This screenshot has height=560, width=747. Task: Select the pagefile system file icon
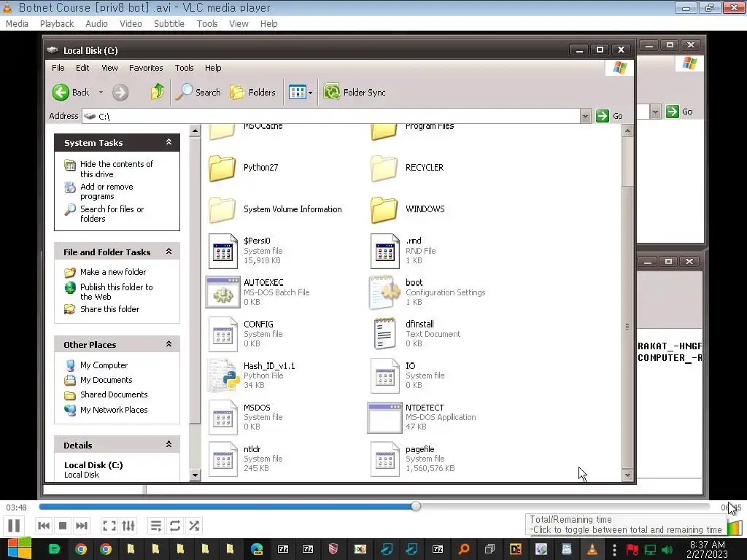(x=385, y=459)
